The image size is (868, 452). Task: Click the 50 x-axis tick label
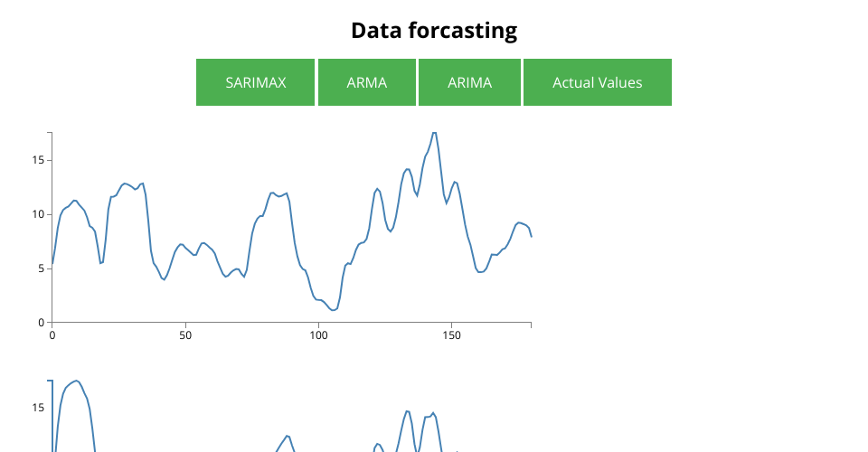185,335
